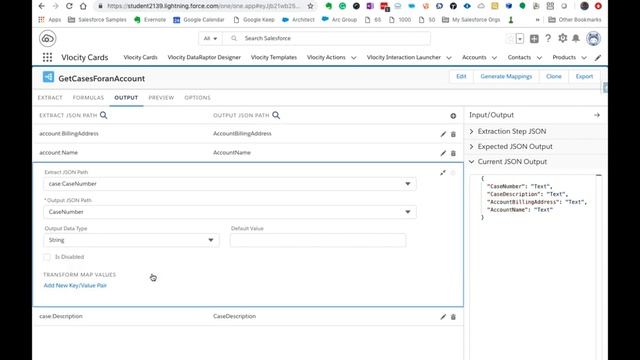
Task: Open the Salesforce Samples bookmark folder
Action: pos(97,20)
